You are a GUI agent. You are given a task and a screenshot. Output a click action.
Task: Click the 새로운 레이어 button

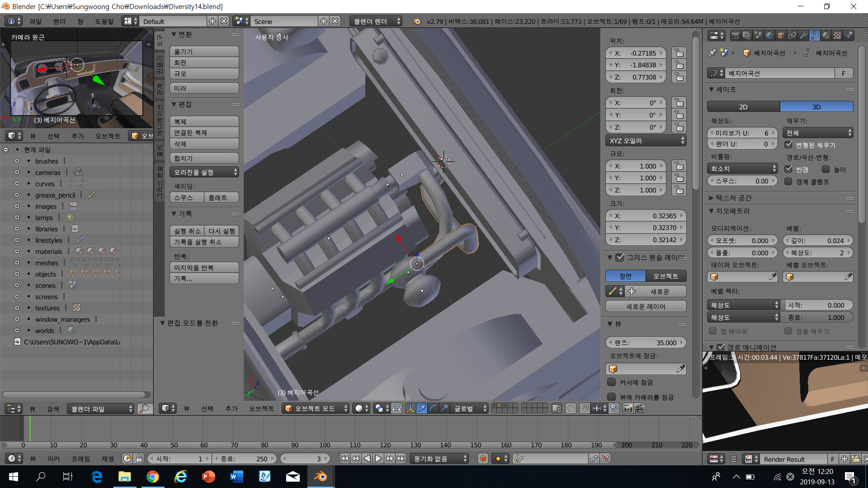646,306
